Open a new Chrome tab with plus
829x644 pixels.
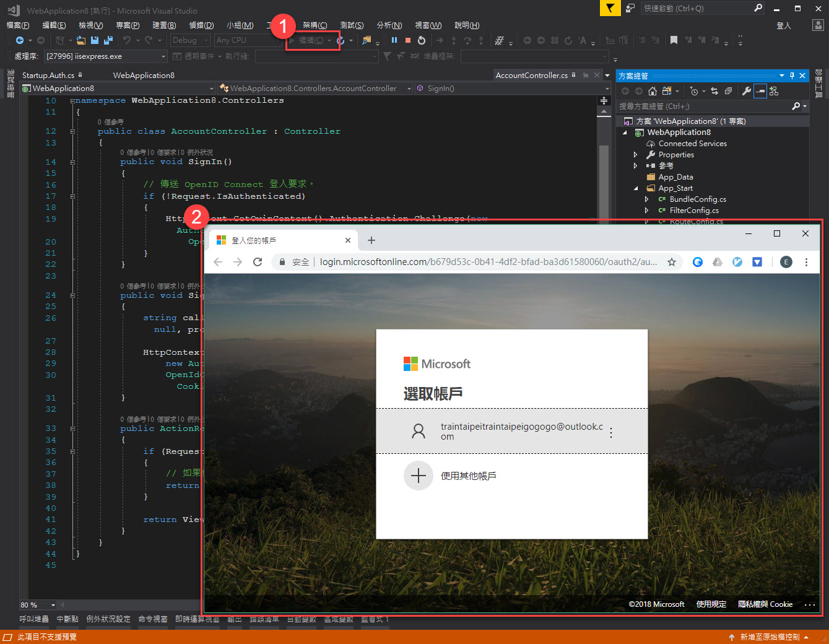click(371, 240)
